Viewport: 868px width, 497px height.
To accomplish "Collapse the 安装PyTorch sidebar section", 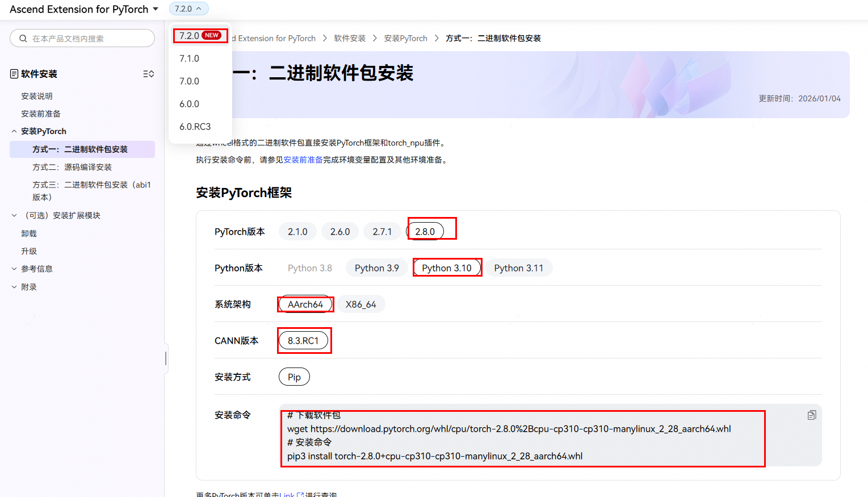I will pyautogui.click(x=14, y=131).
